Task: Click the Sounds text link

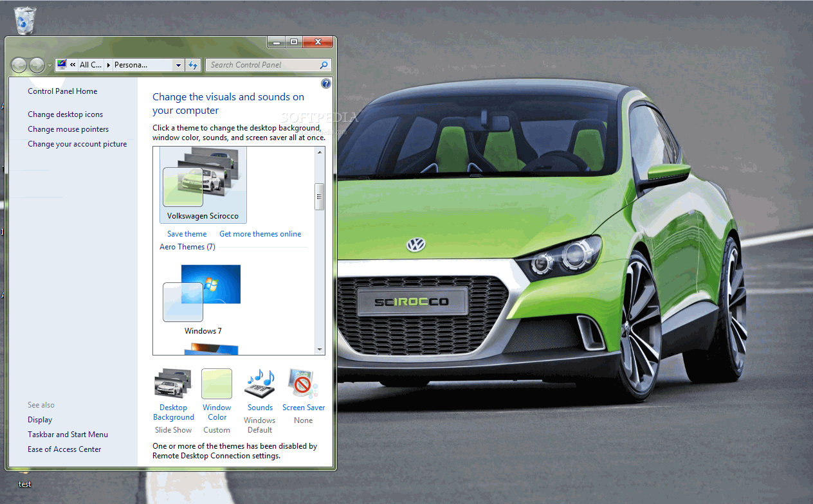Action: 260,408
